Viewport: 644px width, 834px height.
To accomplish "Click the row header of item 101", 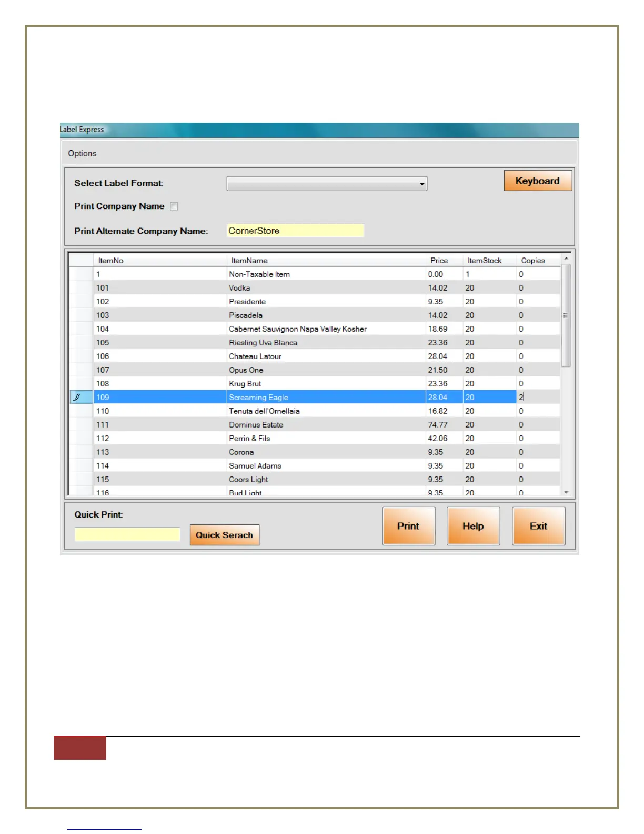I will click(82, 288).
